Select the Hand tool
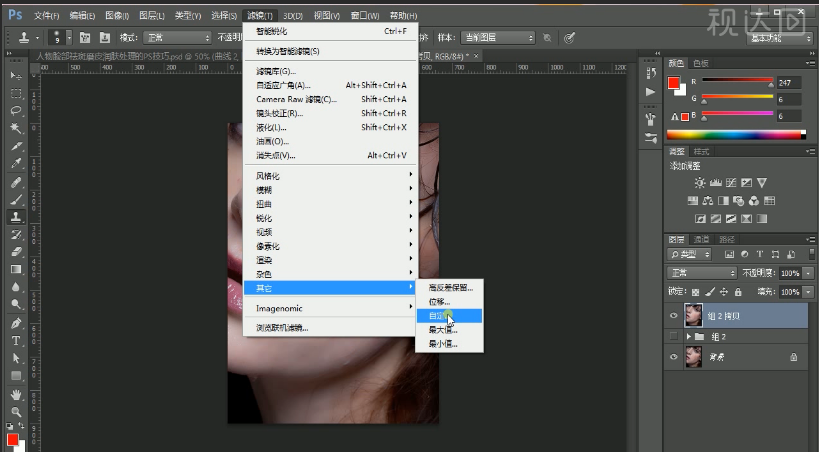Screen dimensions: 819x452 click(16, 395)
